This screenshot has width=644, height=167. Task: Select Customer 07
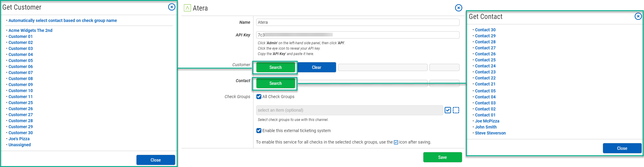20,73
